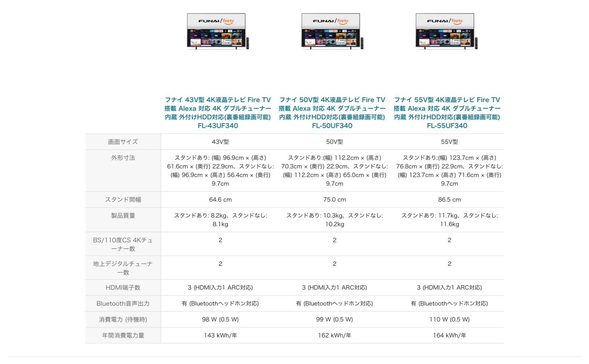Open the フナイ 55V型 FL-55UF340 product link
Screen dimensions: 589x364
(447, 113)
